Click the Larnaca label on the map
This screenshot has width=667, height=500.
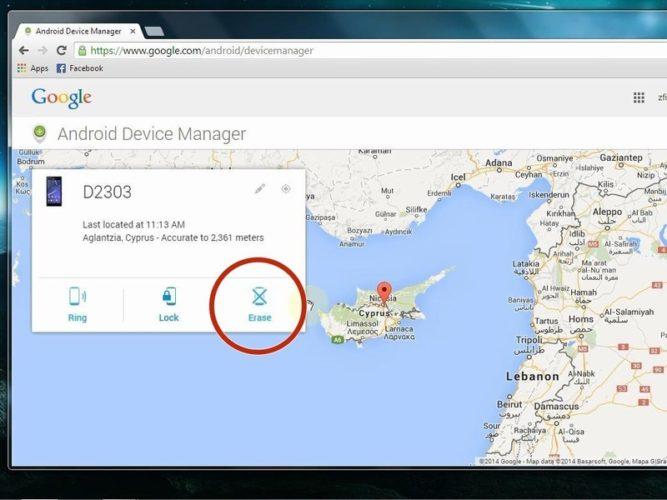(x=399, y=329)
